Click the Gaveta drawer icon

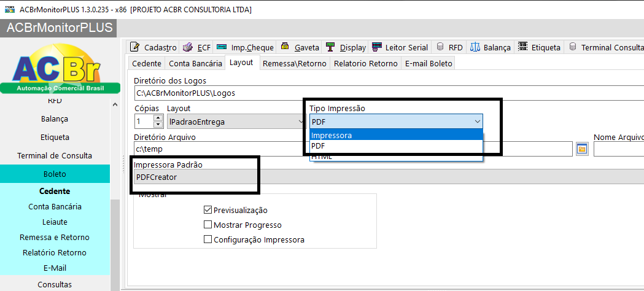(x=285, y=47)
